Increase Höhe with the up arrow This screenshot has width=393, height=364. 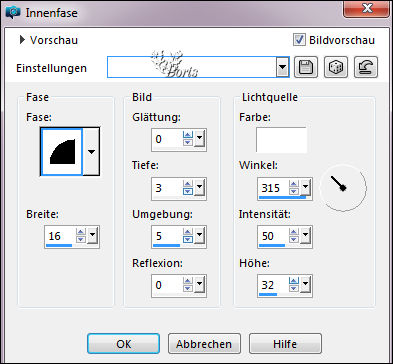(x=294, y=281)
